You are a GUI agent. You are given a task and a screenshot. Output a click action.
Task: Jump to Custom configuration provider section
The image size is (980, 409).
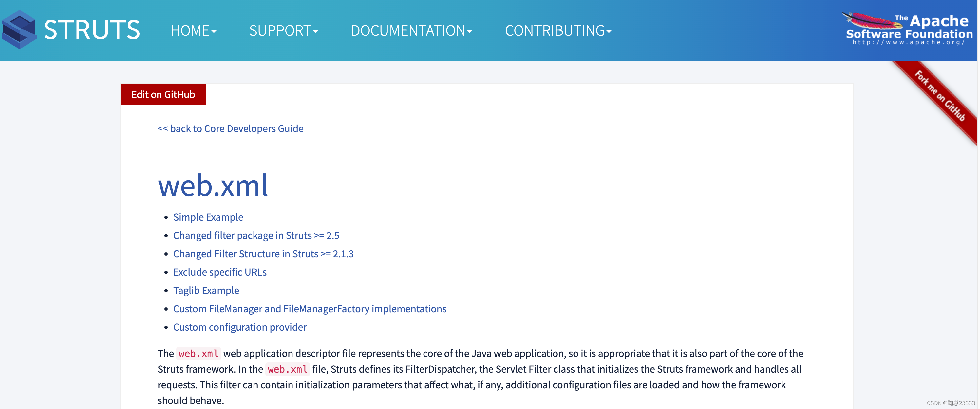tap(240, 327)
